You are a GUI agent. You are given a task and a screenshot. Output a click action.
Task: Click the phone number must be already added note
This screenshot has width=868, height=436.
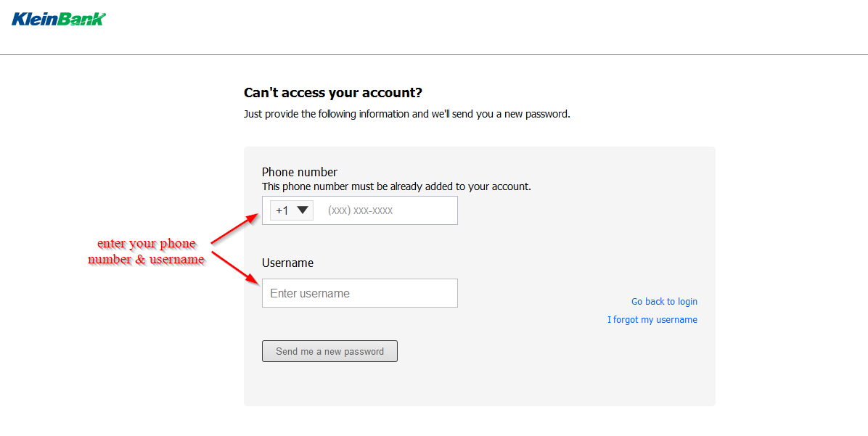click(396, 186)
